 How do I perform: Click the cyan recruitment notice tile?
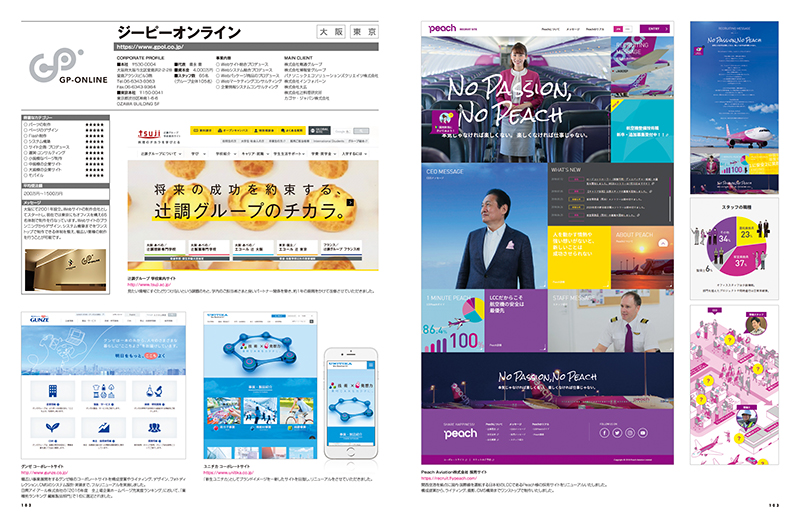point(642,131)
